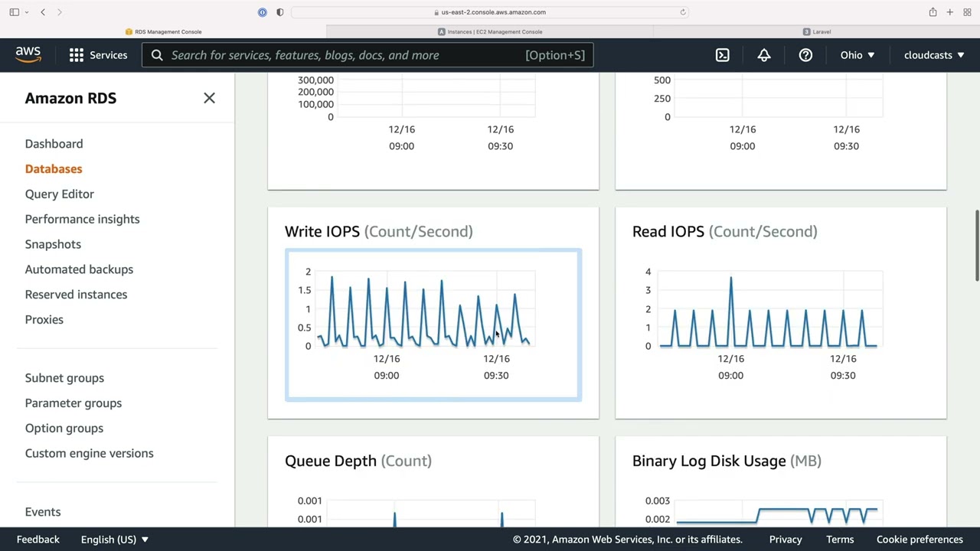
Task: Open the Privacy link
Action: [x=786, y=540]
